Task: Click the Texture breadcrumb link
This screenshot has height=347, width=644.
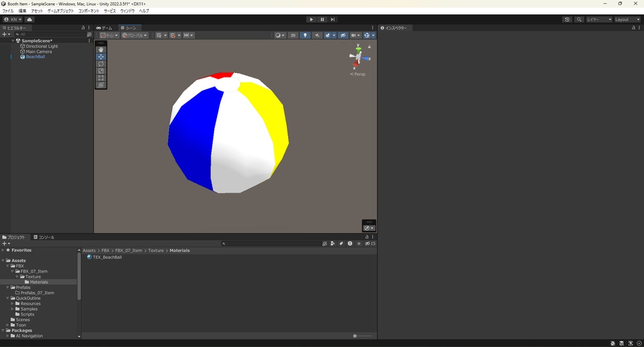Action: 156,251
